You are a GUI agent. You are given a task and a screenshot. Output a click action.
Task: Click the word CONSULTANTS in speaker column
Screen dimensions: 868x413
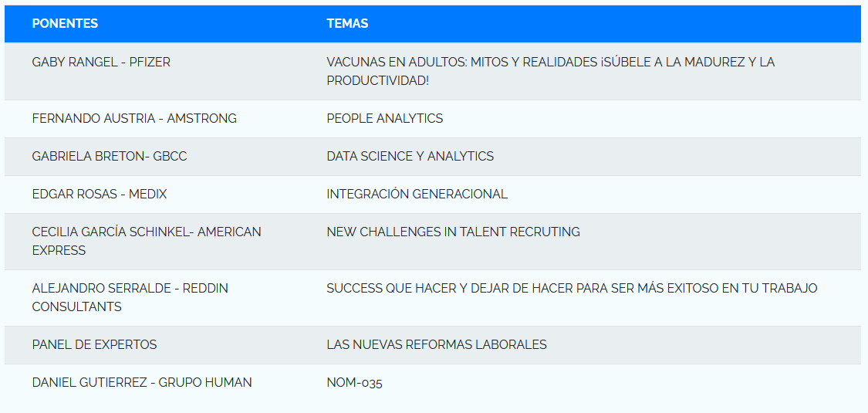tap(76, 306)
